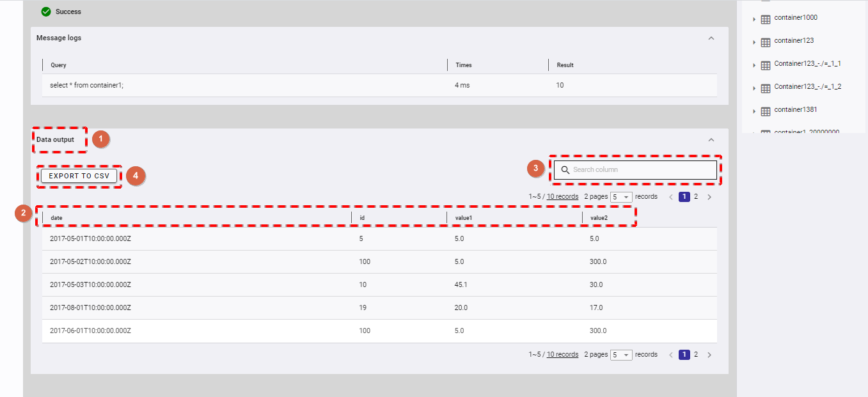
Task: Click the green Success checkmark icon
Action: tap(46, 12)
